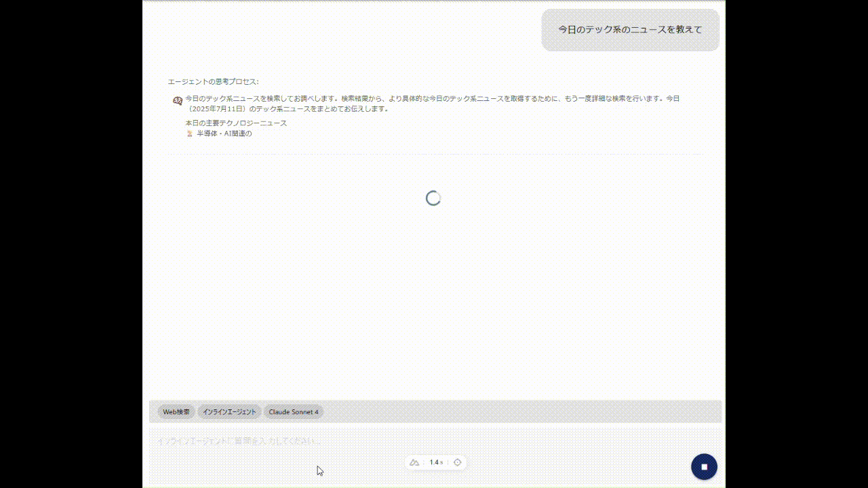Screen dimensions: 868x488
Task: Stop the response with the square button
Action: (704, 467)
